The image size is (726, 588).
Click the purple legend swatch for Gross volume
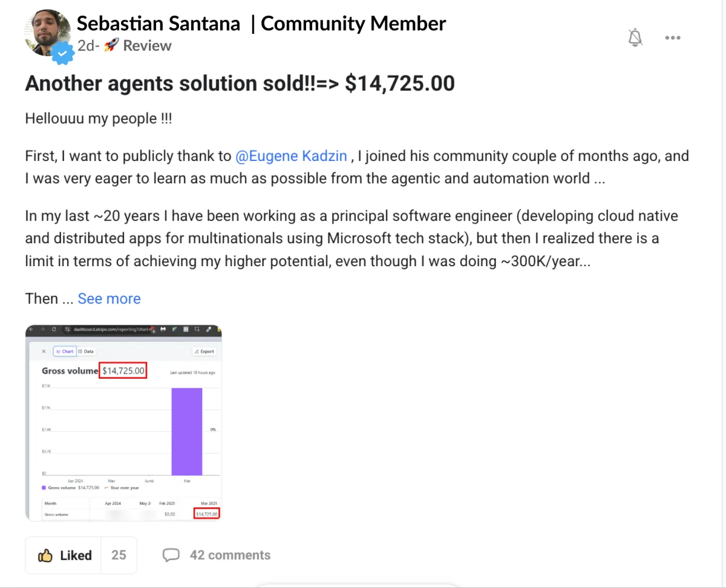pos(44,488)
